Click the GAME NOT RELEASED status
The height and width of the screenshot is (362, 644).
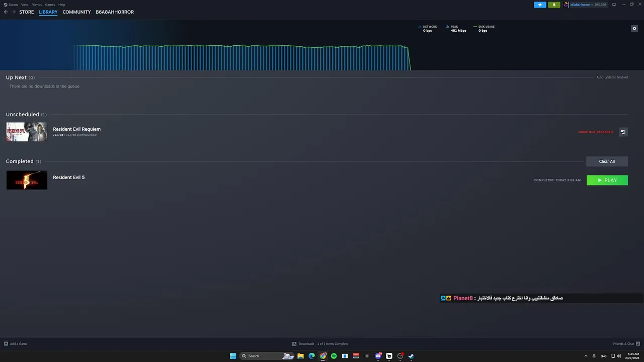pyautogui.click(x=596, y=132)
